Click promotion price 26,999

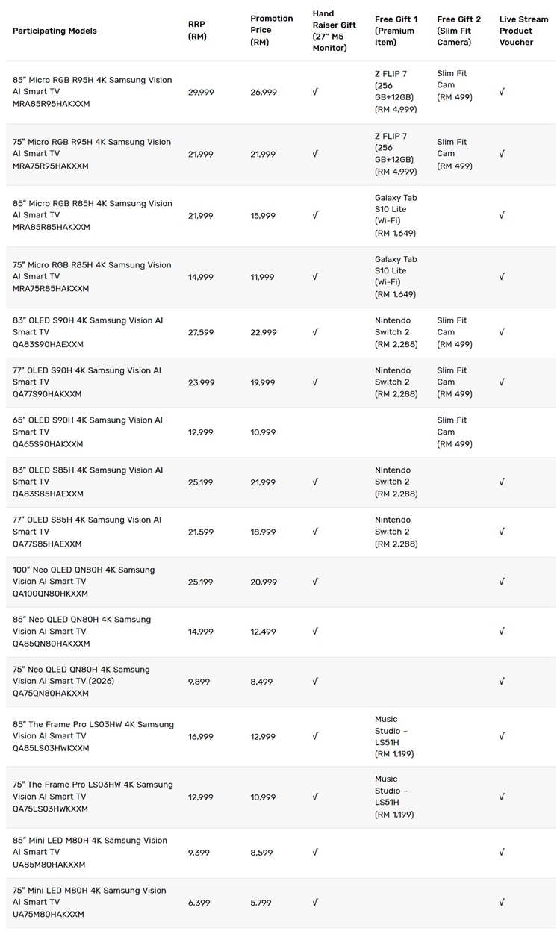pyautogui.click(x=264, y=92)
